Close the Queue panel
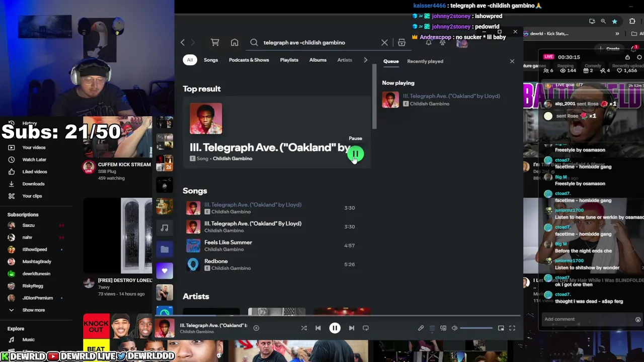The height and width of the screenshot is (362, 644). click(512, 61)
